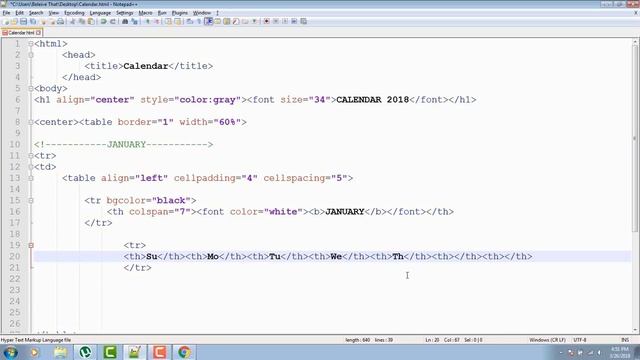Toggle Show All Characters icon
This screenshot has width=640, height=360.
(199, 21)
